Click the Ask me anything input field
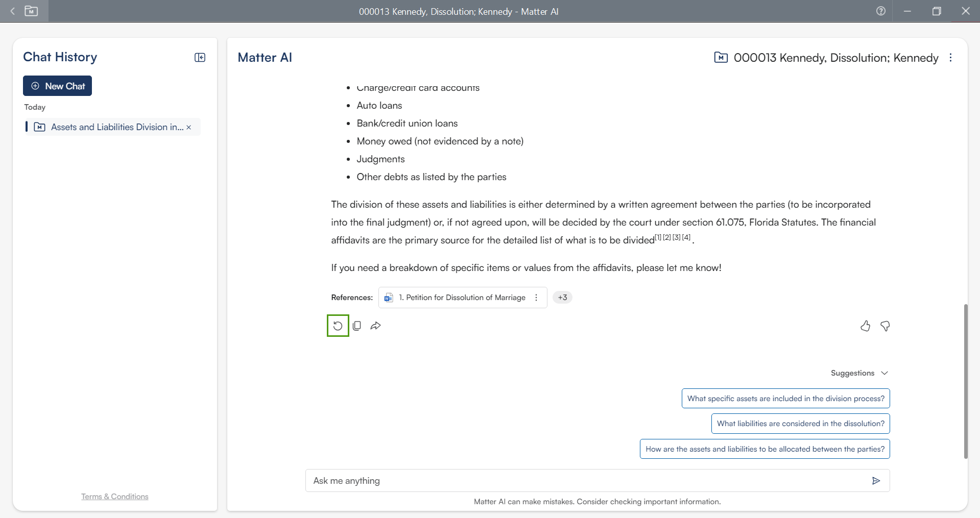The width and height of the screenshot is (980, 518). 587,480
